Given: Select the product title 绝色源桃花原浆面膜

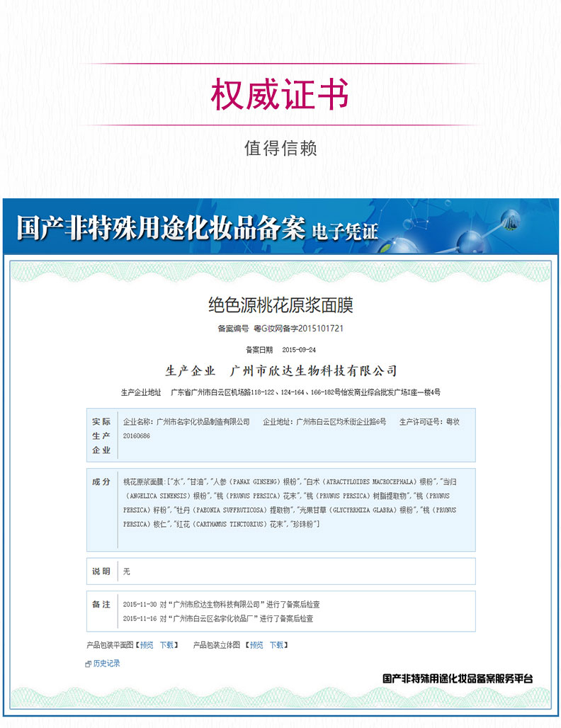Looking at the screenshot, I should coord(280,305).
